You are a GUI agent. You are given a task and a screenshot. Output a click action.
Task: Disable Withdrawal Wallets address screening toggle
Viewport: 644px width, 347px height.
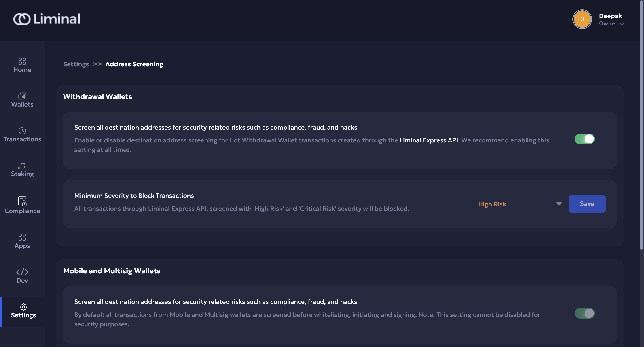coord(585,139)
